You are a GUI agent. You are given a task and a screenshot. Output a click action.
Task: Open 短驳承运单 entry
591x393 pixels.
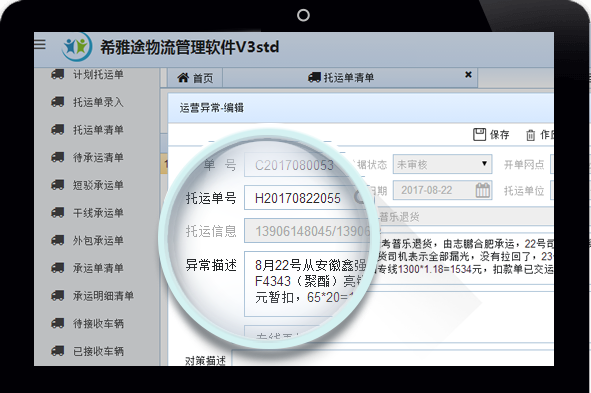(x=98, y=185)
